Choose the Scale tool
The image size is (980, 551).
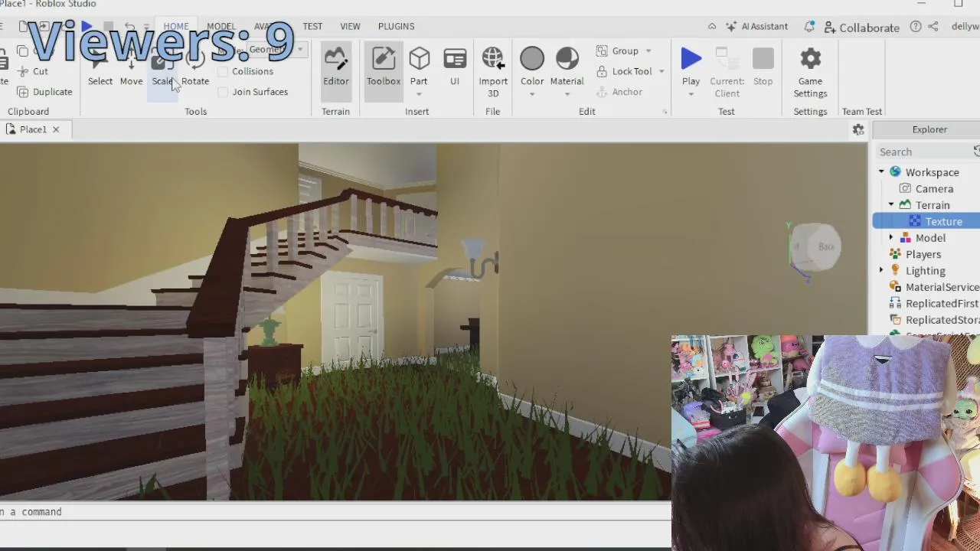pos(162,71)
